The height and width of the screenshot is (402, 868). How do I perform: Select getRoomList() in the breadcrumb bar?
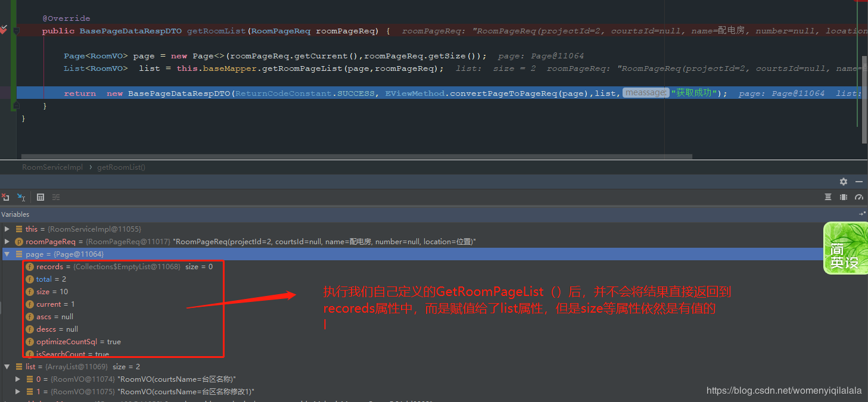[121, 167]
